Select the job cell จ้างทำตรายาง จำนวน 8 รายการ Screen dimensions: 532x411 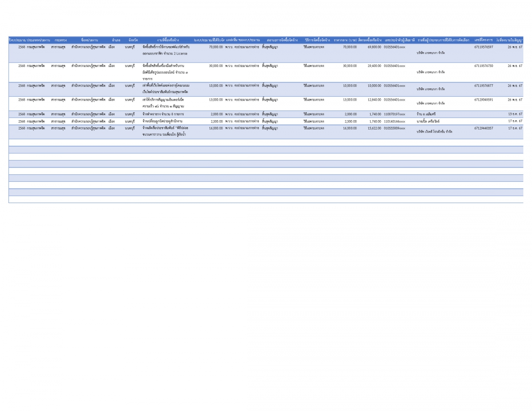[x=163, y=114]
